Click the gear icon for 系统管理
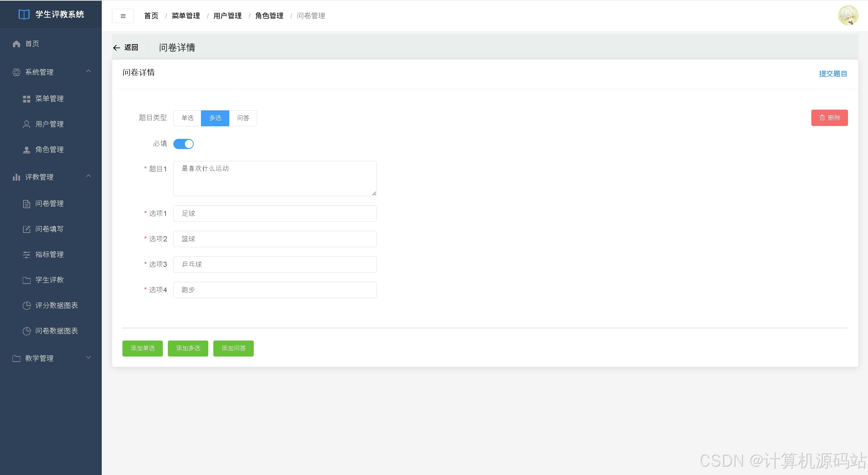The width and height of the screenshot is (868, 475). [x=16, y=72]
